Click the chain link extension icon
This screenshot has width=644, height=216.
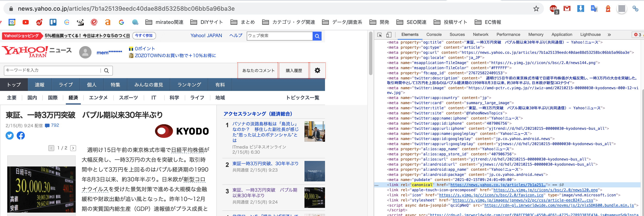[x=635, y=9]
